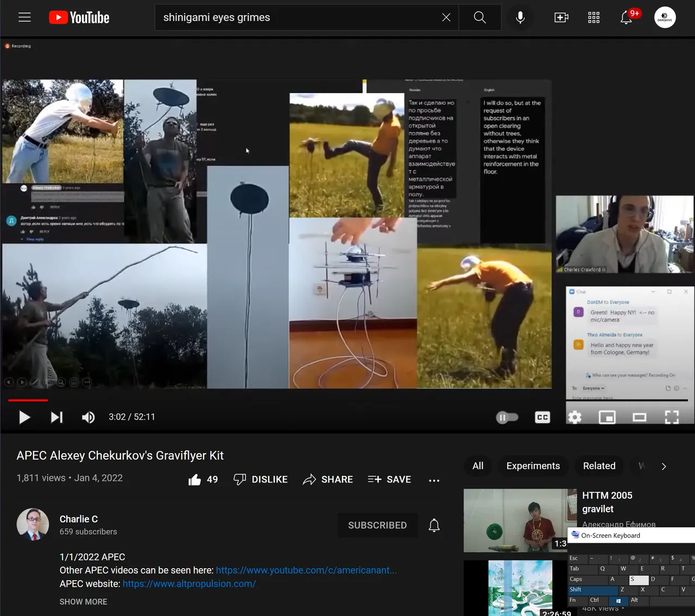The height and width of the screenshot is (616, 695).
Task: Clear the search box text with X
Action: [x=446, y=17]
